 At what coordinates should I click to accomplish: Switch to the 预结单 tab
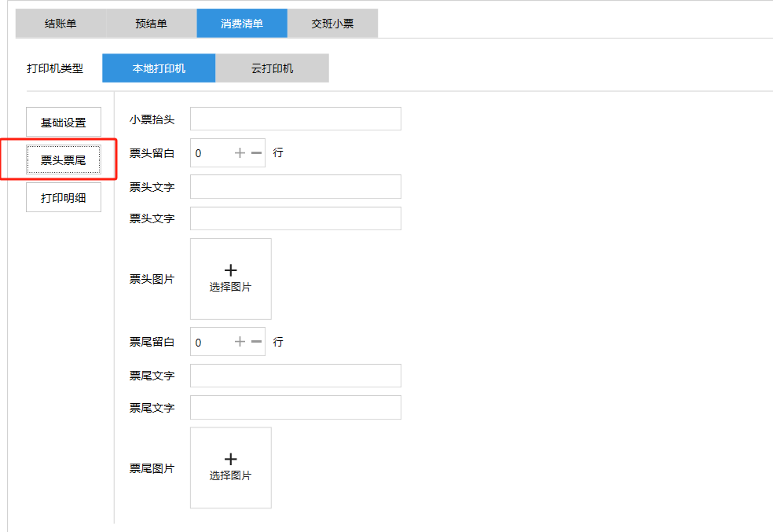(151, 24)
